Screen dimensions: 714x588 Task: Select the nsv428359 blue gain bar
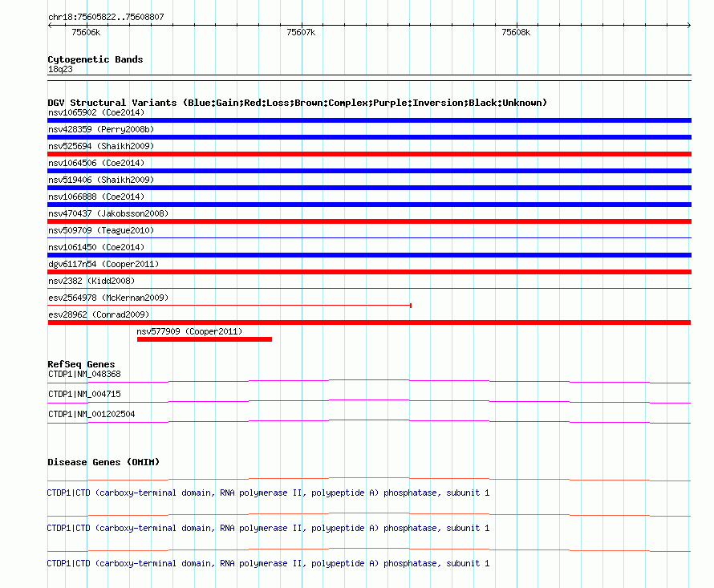(x=369, y=137)
